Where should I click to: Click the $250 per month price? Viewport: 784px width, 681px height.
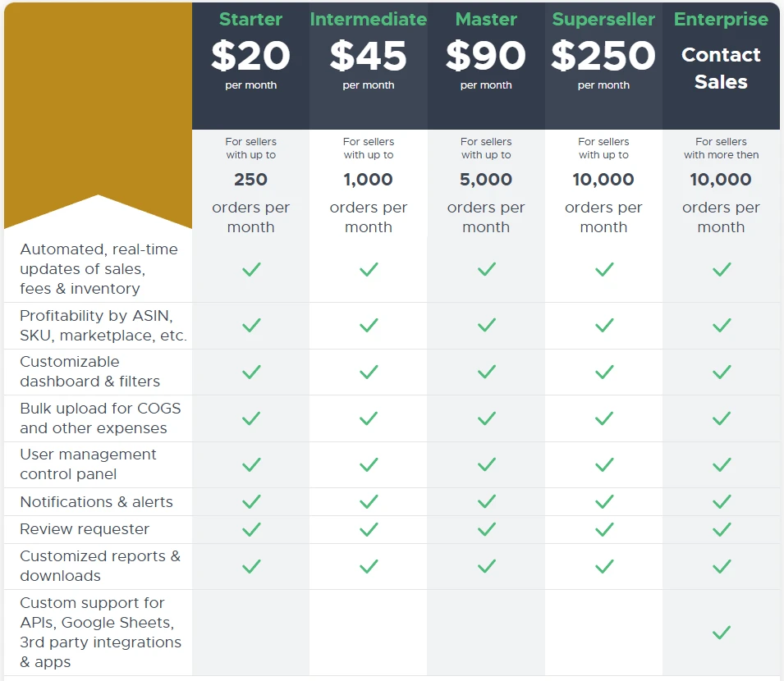click(x=603, y=64)
